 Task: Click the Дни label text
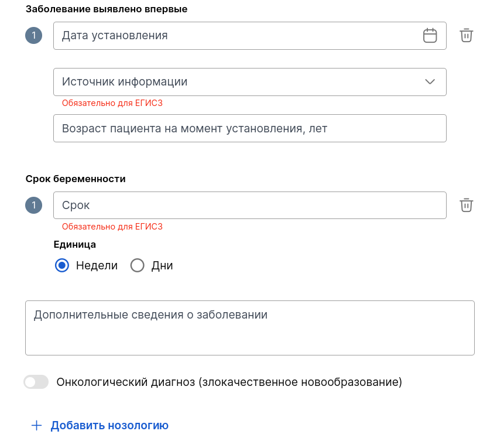pos(162,266)
